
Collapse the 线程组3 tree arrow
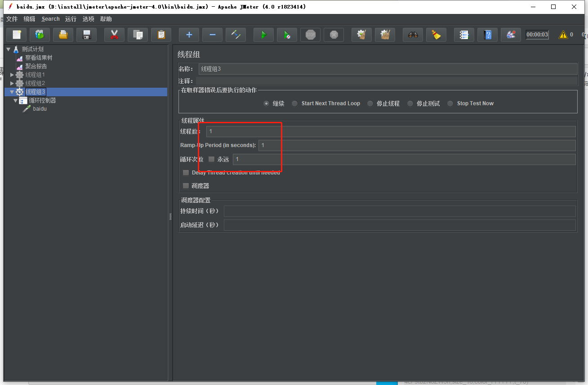click(x=12, y=92)
